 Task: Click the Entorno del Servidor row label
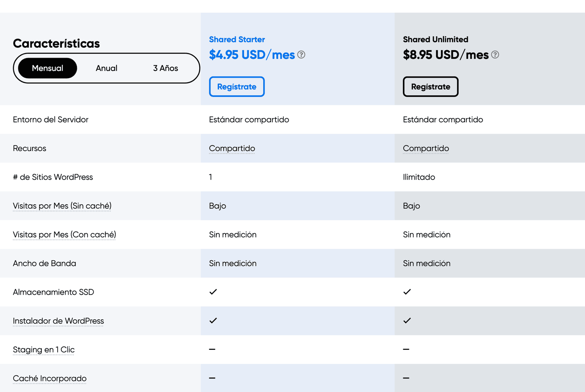pyautogui.click(x=51, y=120)
